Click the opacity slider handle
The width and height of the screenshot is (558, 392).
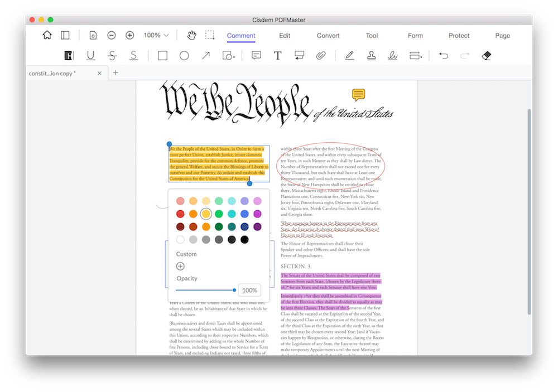pyautogui.click(x=234, y=290)
